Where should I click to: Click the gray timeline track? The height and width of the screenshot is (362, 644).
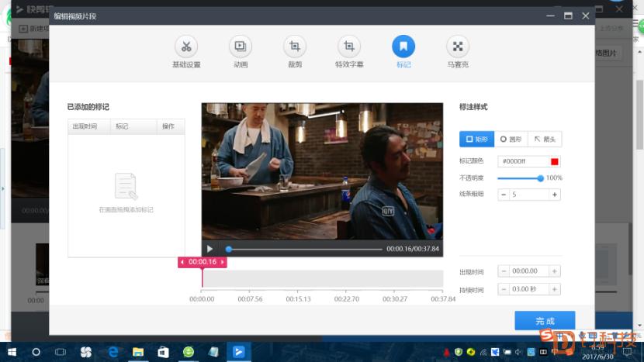pyautogui.click(x=323, y=279)
